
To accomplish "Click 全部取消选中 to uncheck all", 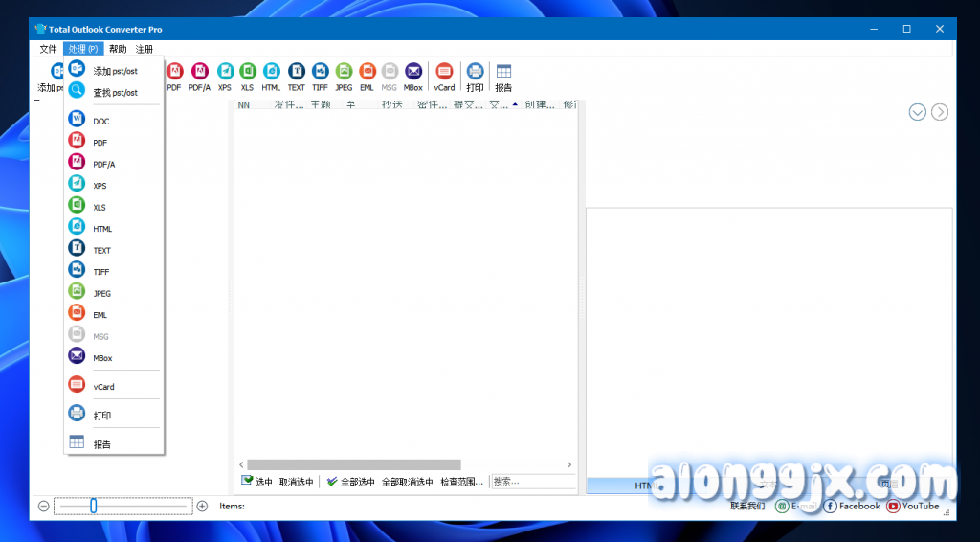I will pos(407,482).
